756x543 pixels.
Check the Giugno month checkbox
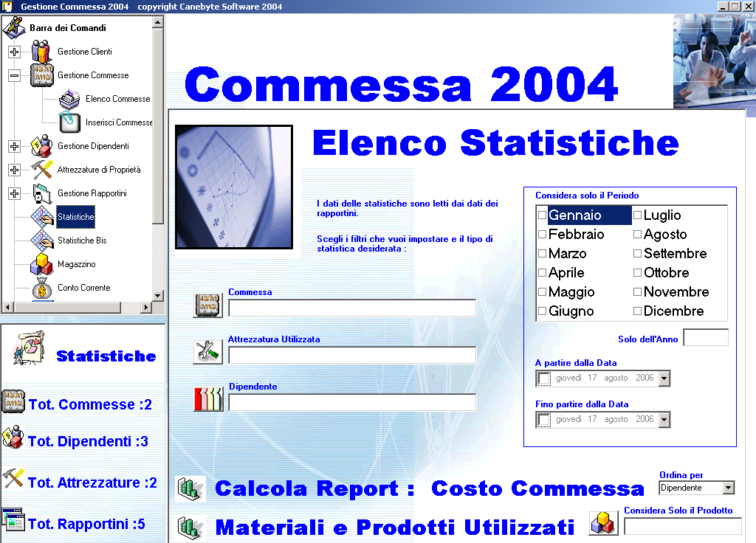[542, 311]
